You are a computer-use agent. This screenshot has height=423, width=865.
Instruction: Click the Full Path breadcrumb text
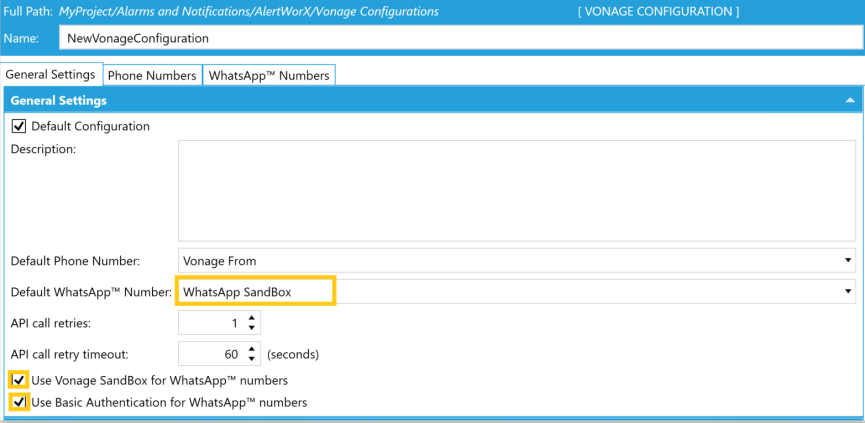[249, 11]
